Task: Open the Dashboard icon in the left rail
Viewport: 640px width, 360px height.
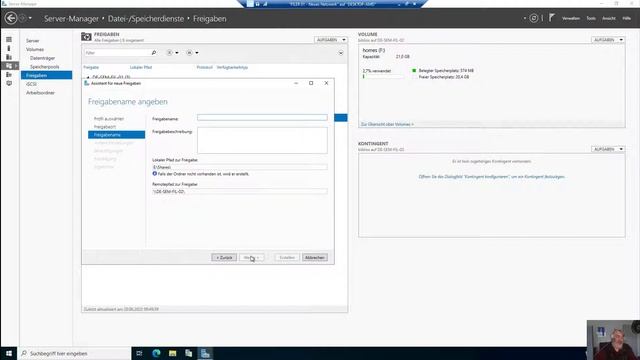Action: (9, 40)
